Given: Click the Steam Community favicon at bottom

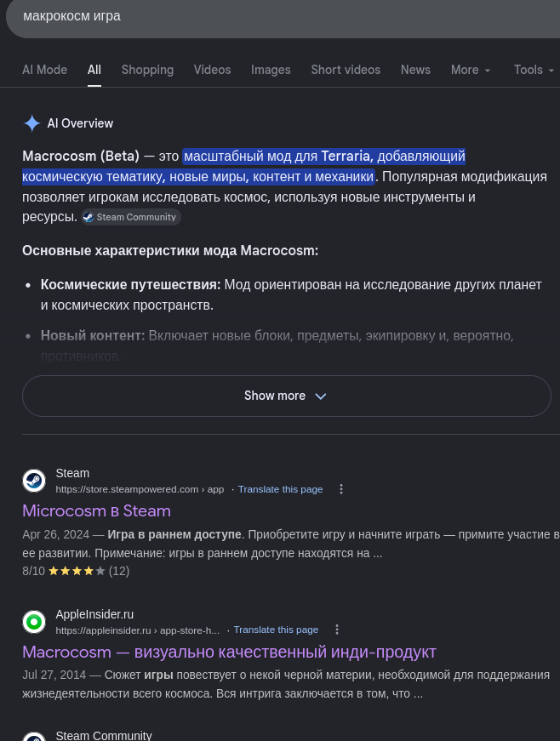Looking at the screenshot, I should click(x=34, y=738).
